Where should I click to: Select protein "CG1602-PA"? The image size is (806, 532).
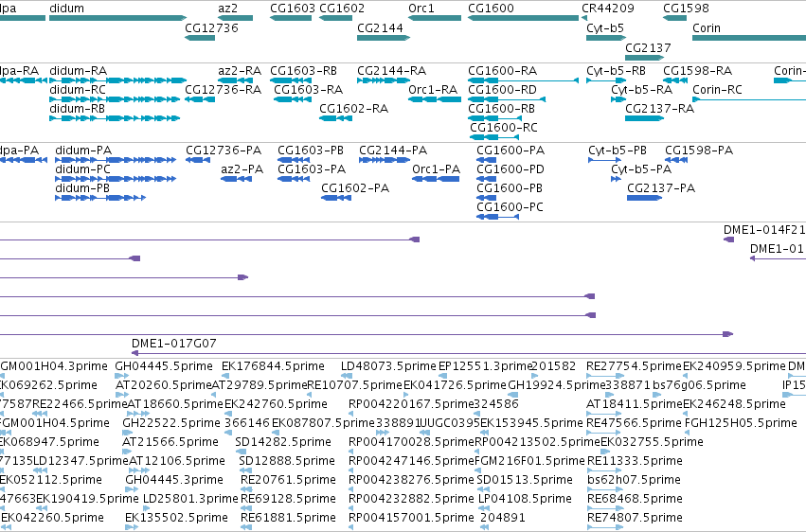[x=336, y=198]
